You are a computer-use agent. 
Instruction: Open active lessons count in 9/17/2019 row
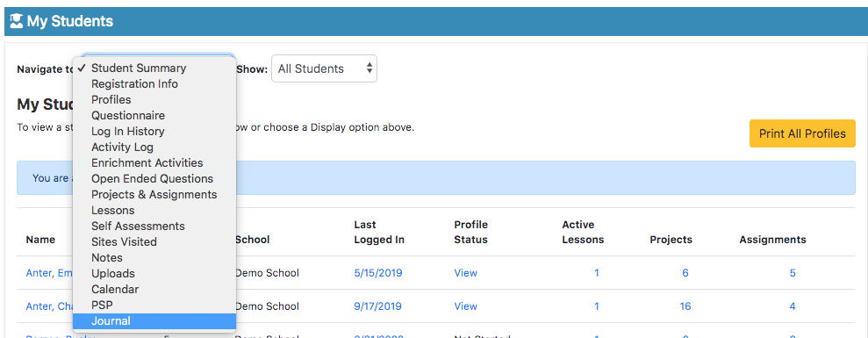point(596,306)
